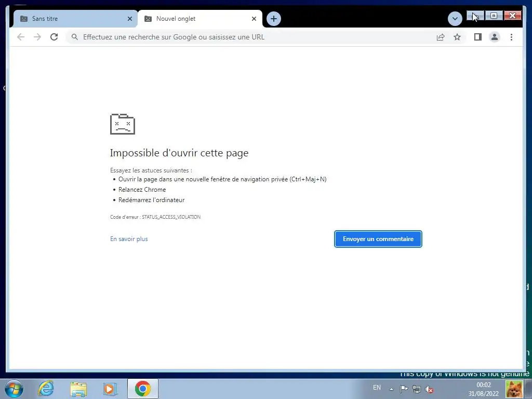Click the Relancez Chrome suggestion text
The width and height of the screenshot is (532, 399).
click(x=142, y=190)
